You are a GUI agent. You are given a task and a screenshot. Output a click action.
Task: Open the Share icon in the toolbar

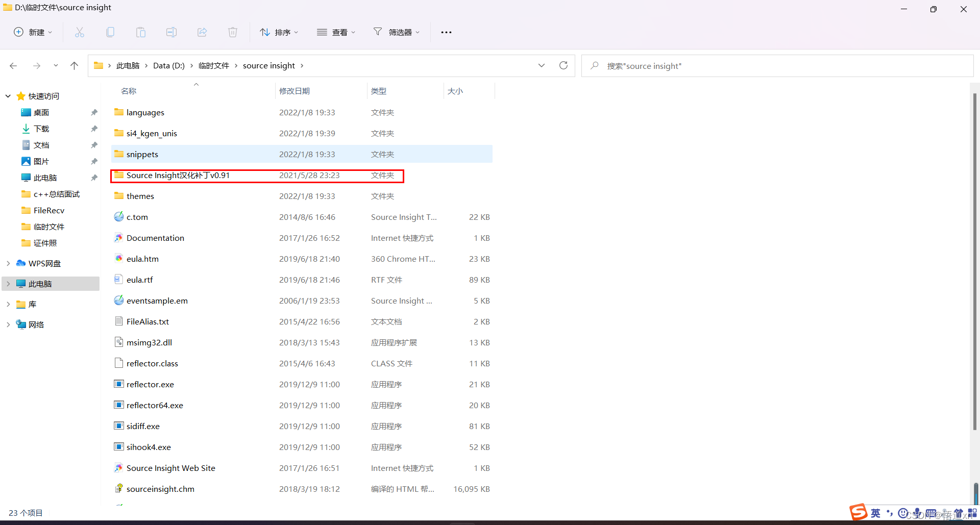click(x=202, y=32)
